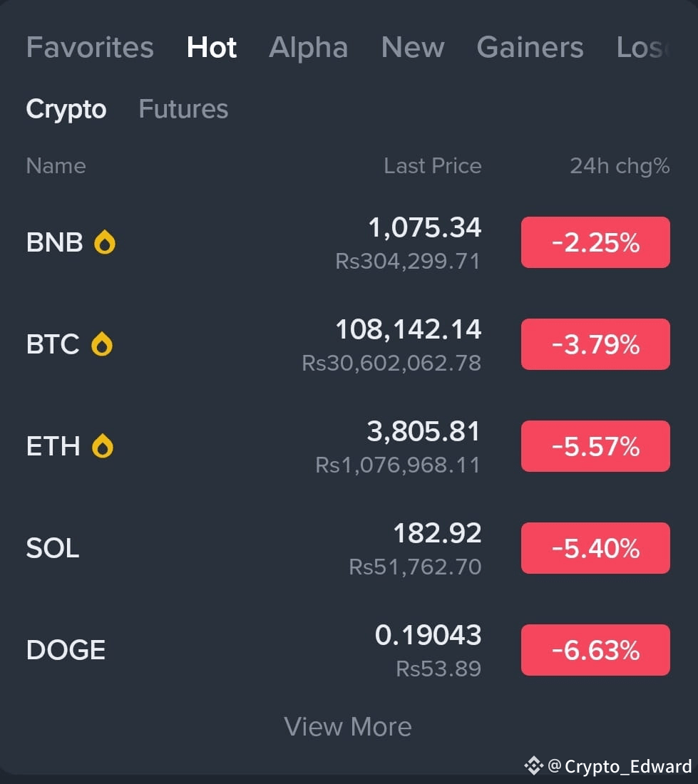
Task: Toggle the 24h chg% column header
Action: [620, 166]
